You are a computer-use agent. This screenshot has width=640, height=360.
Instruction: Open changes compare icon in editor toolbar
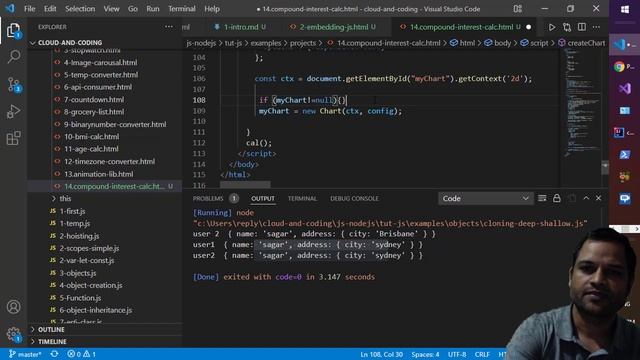click(567, 27)
